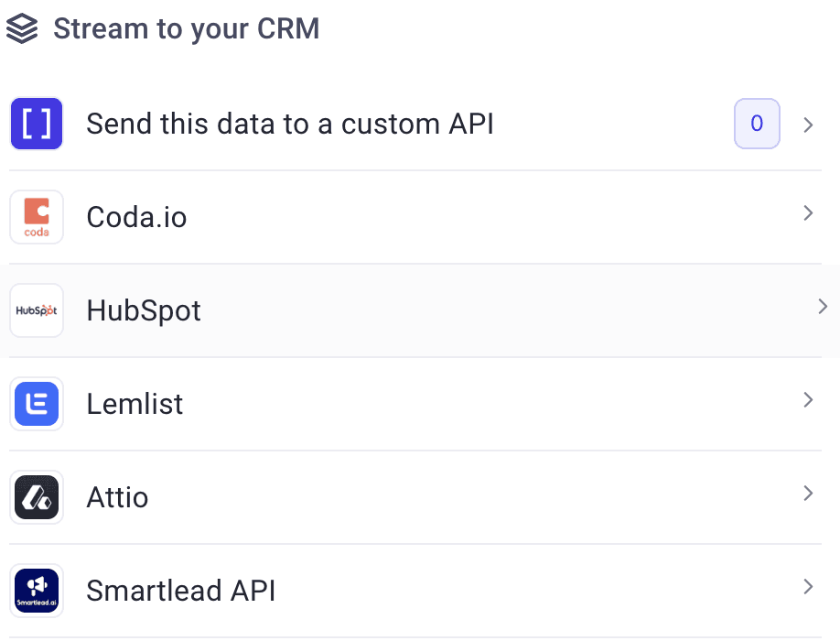
Task: Expand the Smartlead API chevron
Action: pos(808,586)
